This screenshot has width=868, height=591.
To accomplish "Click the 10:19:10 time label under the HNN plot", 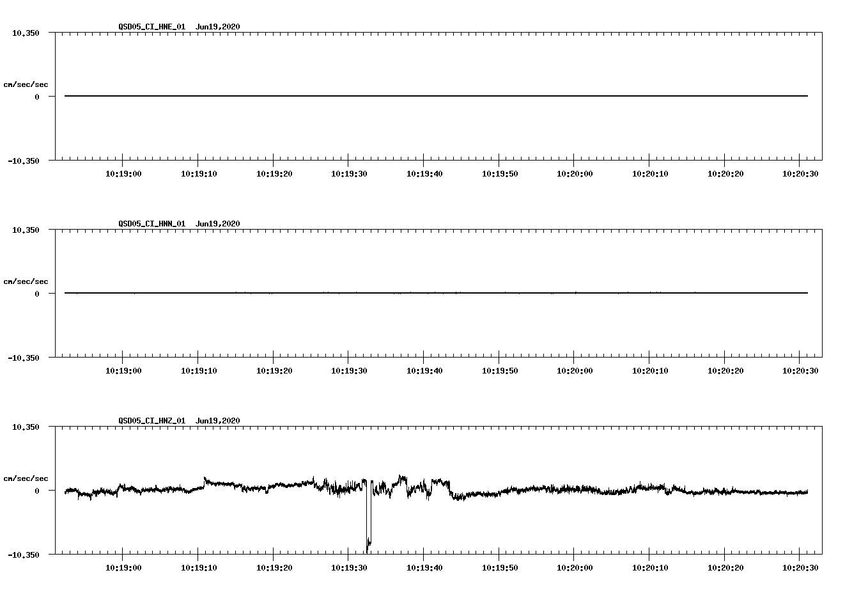I will click(x=198, y=371).
